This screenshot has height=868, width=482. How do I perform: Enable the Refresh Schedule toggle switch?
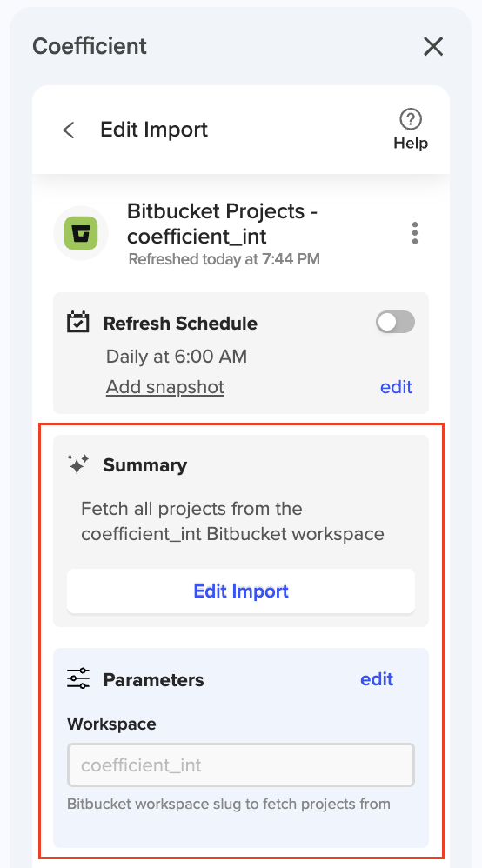point(395,322)
